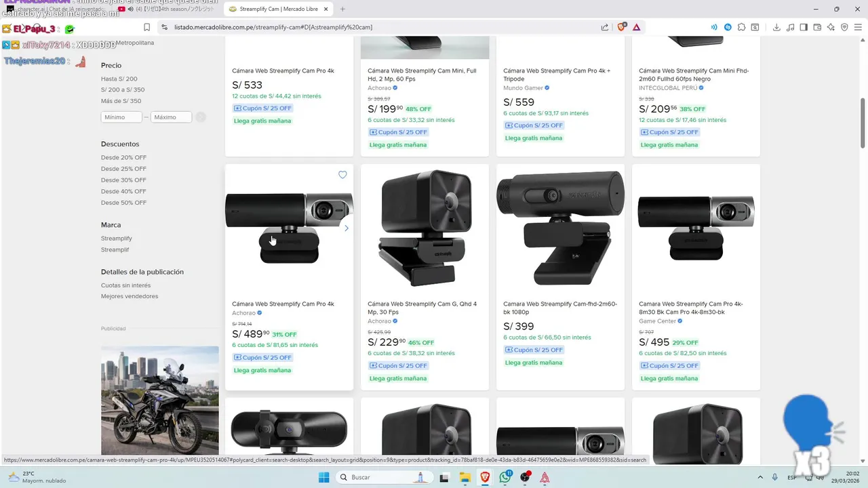Toggle the browser sidebar panel icon
Image resolution: width=868 pixels, height=488 pixels.
pyautogui.click(x=804, y=27)
